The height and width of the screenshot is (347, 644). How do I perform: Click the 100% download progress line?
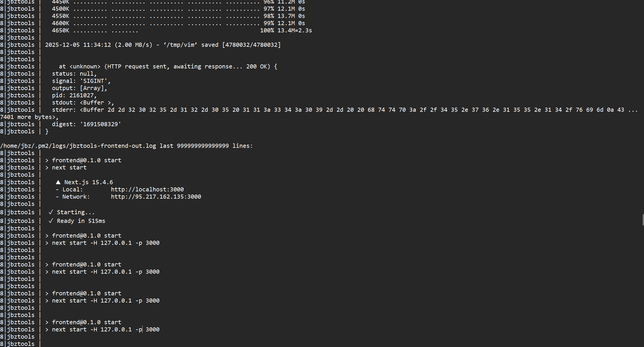click(267, 30)
